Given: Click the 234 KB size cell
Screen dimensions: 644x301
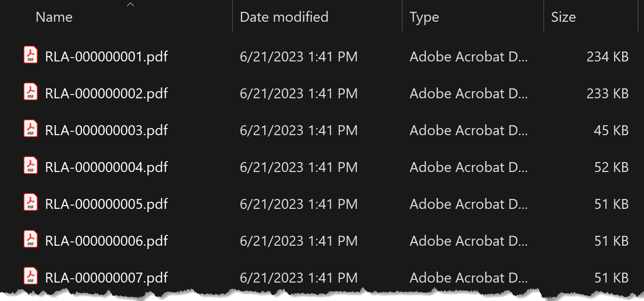Looking at the screenshot, I should pos(607,57).
